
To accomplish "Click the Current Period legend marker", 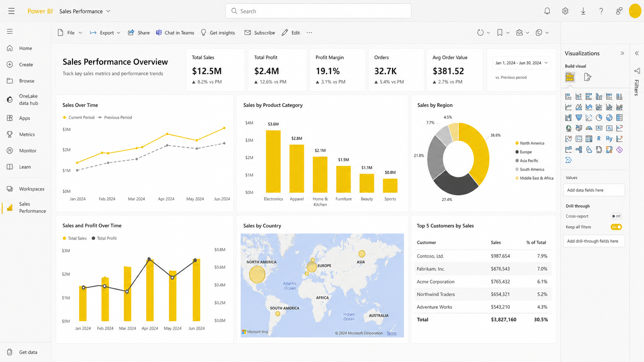I will tap(64, 117).
